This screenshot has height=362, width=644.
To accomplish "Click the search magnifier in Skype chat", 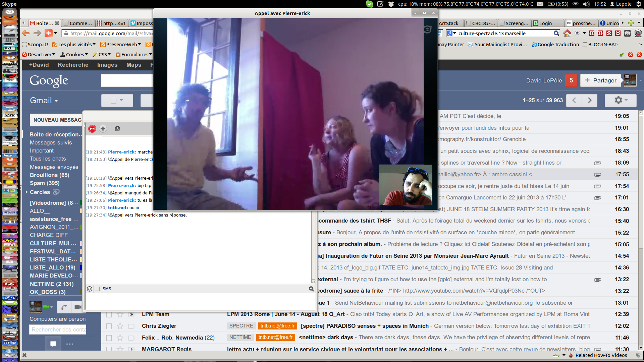I will click(311, 289).
